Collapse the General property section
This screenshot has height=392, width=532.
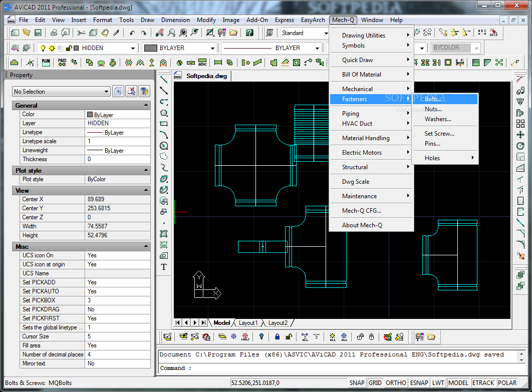146,105
